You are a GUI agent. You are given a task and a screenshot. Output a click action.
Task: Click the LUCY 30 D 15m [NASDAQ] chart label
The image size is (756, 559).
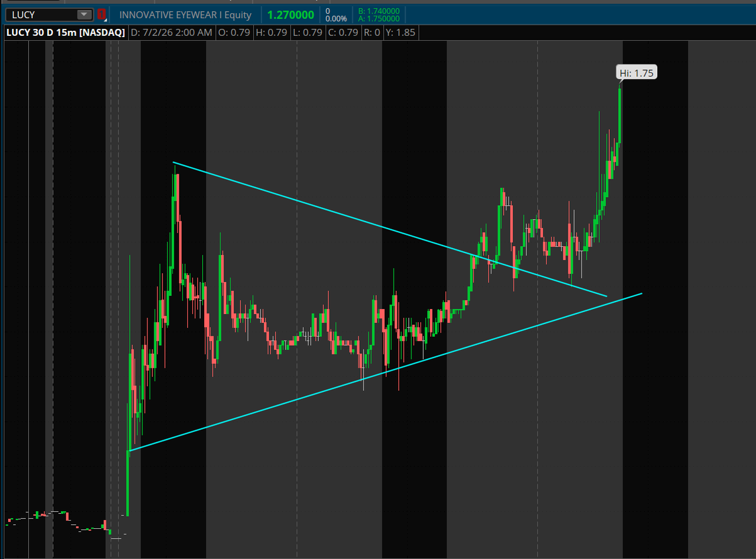[x=66, y=32]
